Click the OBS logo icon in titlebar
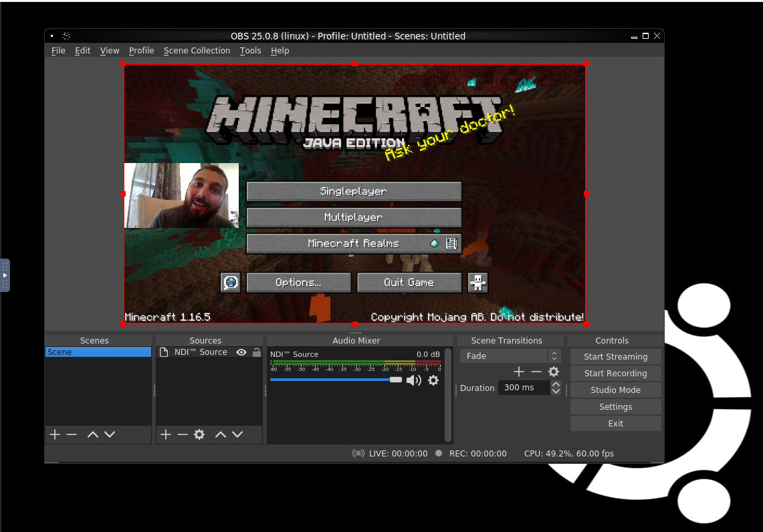The width and height of the screenshot is (763, 532). [x=66, y=36]
